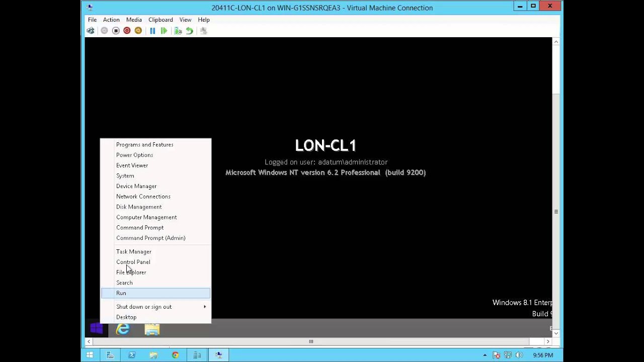
Task: Click the 9:56 PM clock
Action: pyautogui.click(x=543, y=355)
